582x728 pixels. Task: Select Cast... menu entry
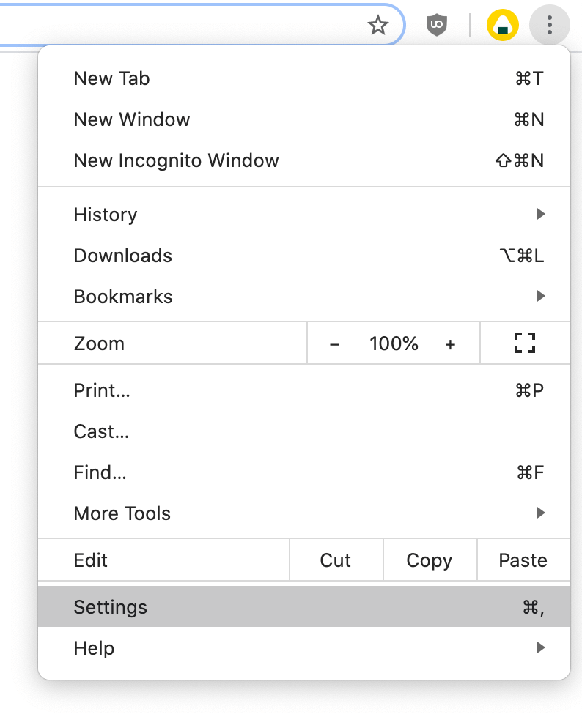click(x=304, y=431)
